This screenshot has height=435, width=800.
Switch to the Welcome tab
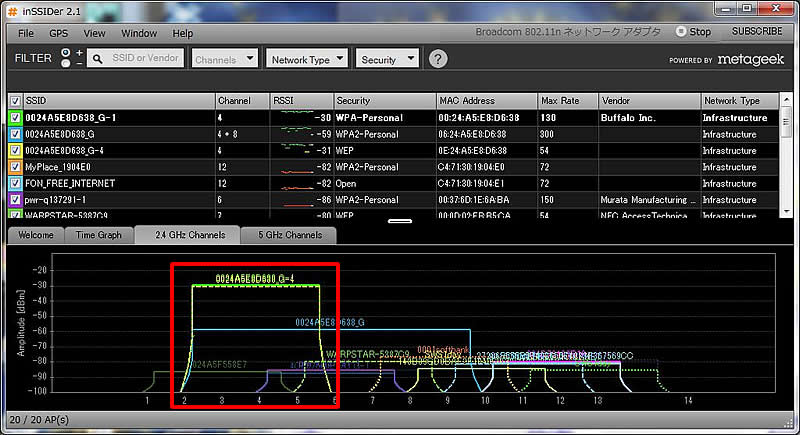[35, 235]
